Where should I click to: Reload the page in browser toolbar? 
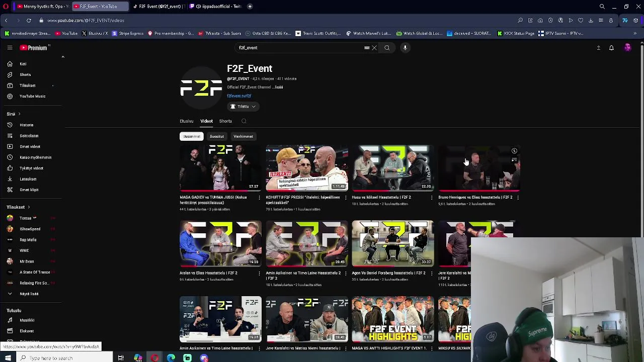click(x=29, y=21)
